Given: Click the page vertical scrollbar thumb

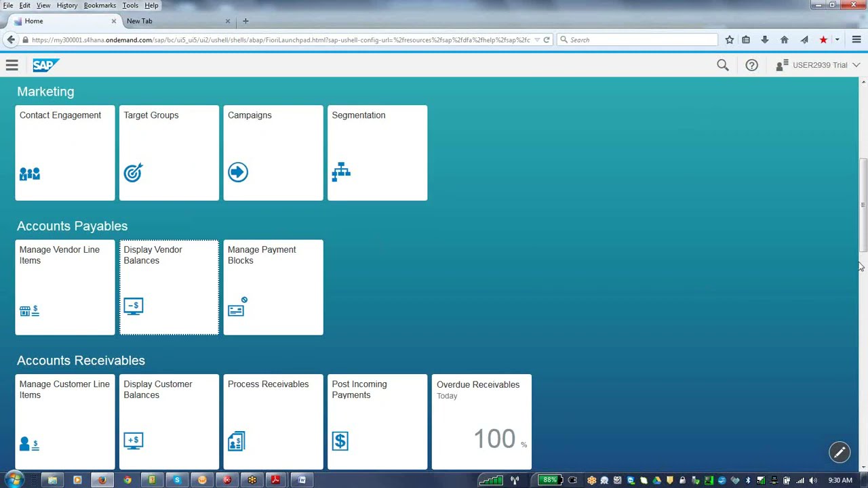Looking at the screenshot, I should (863, 205).
